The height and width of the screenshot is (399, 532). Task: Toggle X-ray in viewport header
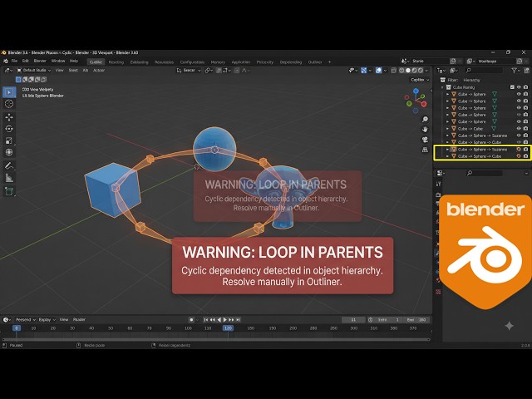(393, 70)
